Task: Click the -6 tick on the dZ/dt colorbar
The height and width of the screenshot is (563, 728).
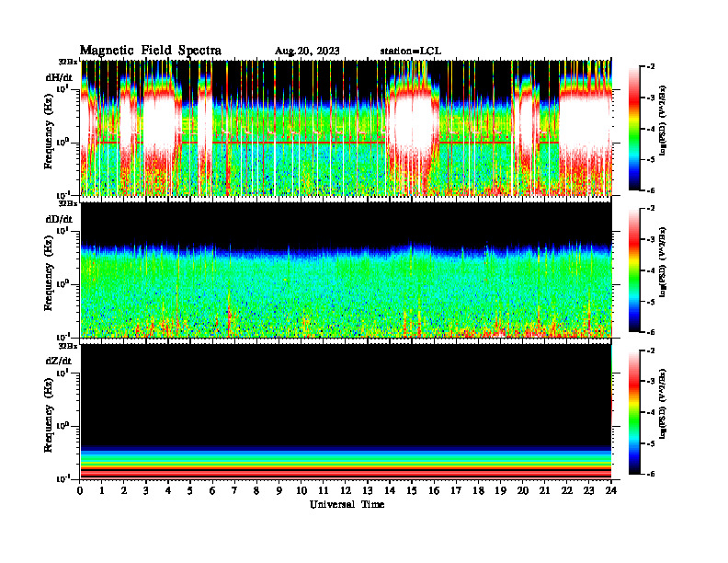Action: (x=651, y=474)
